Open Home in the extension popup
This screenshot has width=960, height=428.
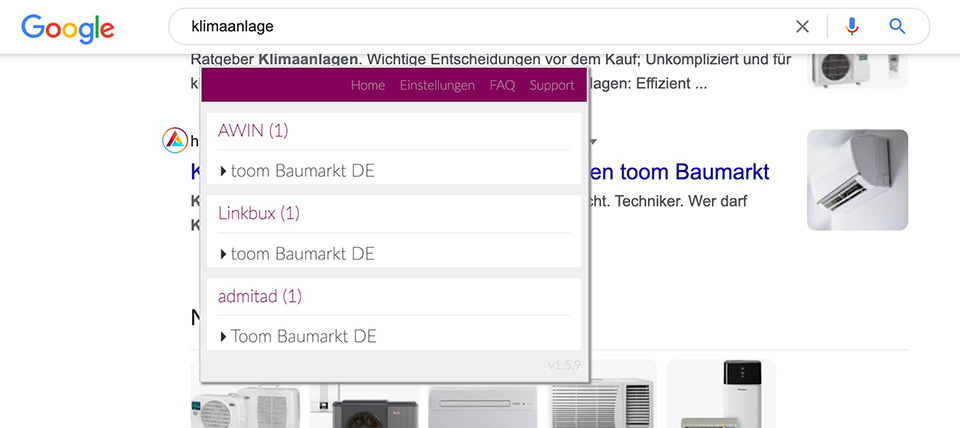368,86
